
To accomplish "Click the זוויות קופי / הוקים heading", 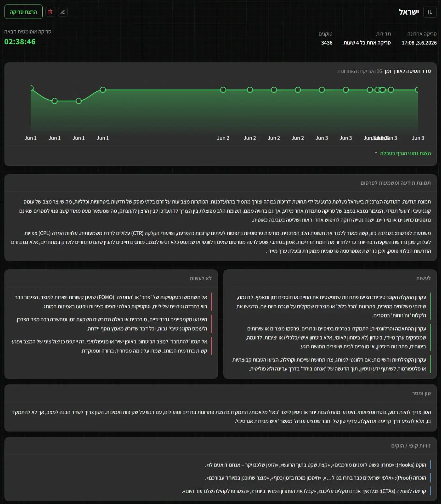I will coord(411,446).
